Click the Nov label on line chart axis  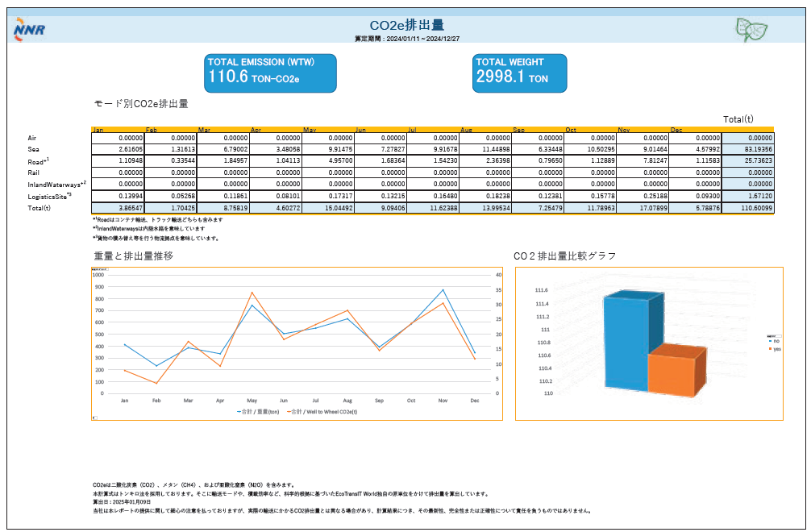[x=443, y=401]
